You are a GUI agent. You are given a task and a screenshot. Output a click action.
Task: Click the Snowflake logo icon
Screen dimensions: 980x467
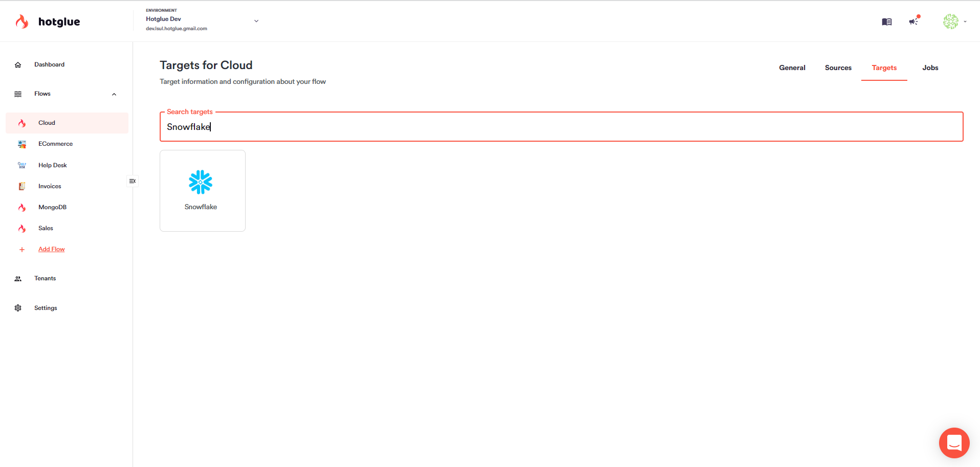pyautogui.click(x=201, y=182)
